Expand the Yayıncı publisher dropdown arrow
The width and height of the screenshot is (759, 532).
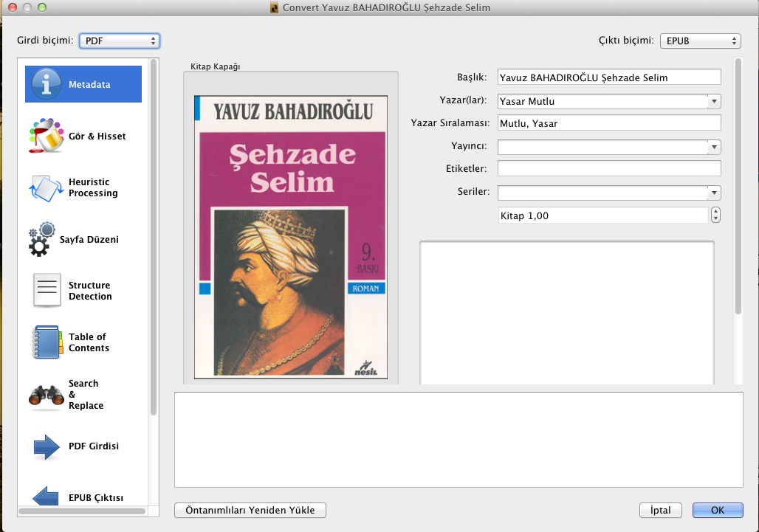[714, 147]
